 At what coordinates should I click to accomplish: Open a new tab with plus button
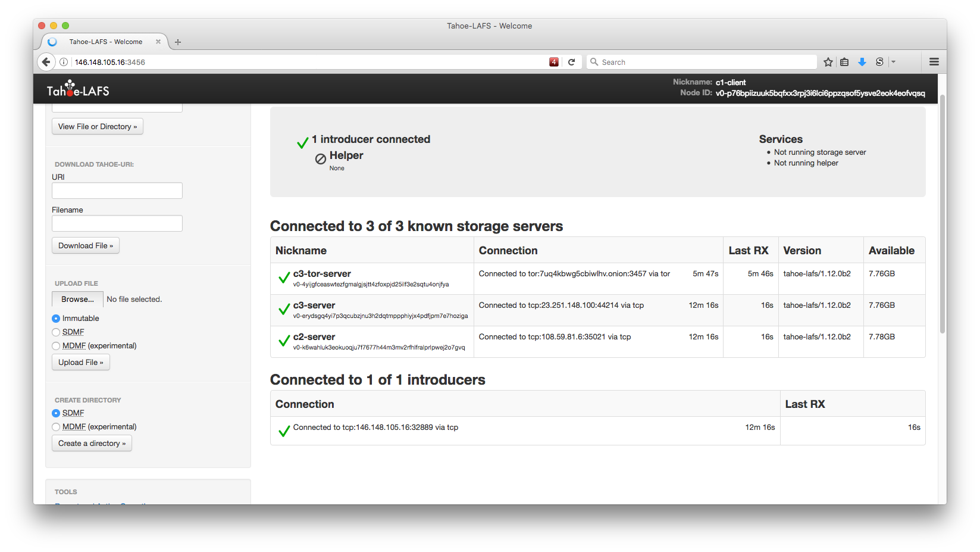[x=178, y=42]
